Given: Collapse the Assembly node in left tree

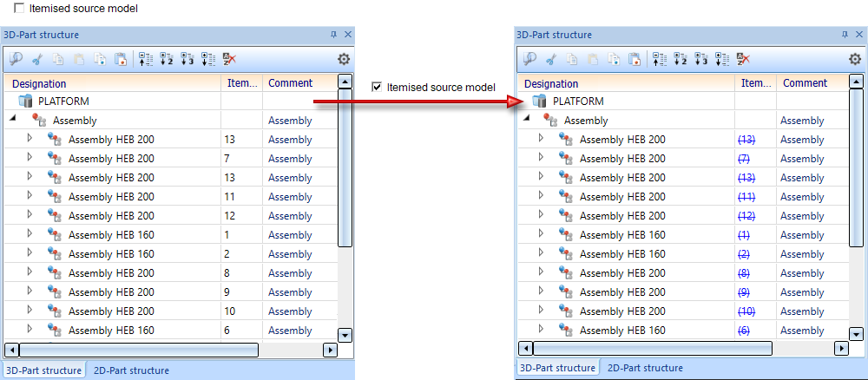Looking at the screenshot, I should click(13, 120).
